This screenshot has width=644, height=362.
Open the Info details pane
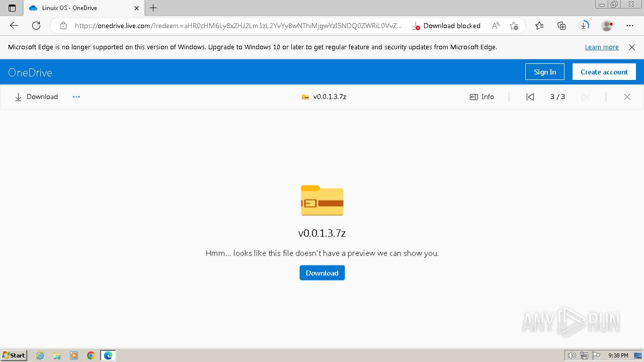[482, 97]
